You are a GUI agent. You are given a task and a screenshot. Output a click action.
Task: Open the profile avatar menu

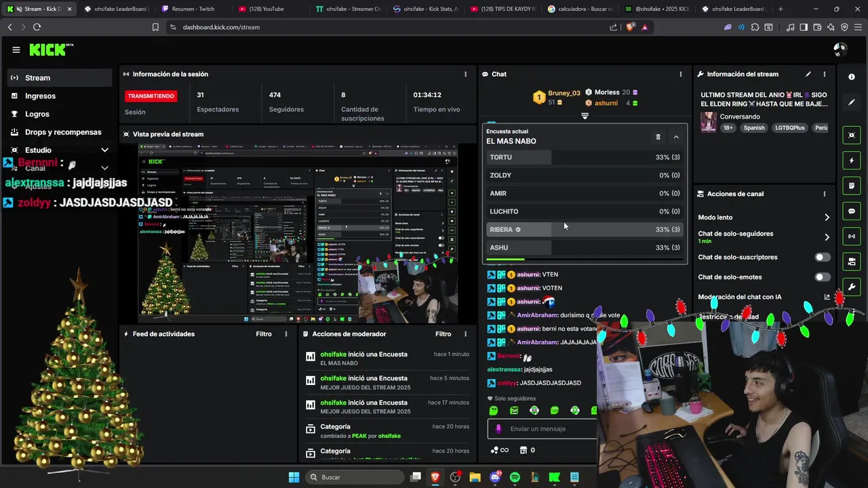[840, 49]
